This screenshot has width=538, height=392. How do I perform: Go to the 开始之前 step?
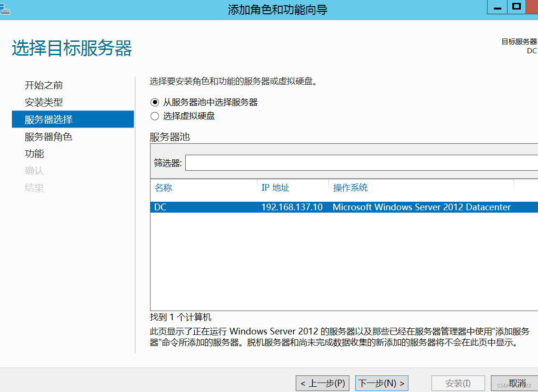click(x=44, y=85)
